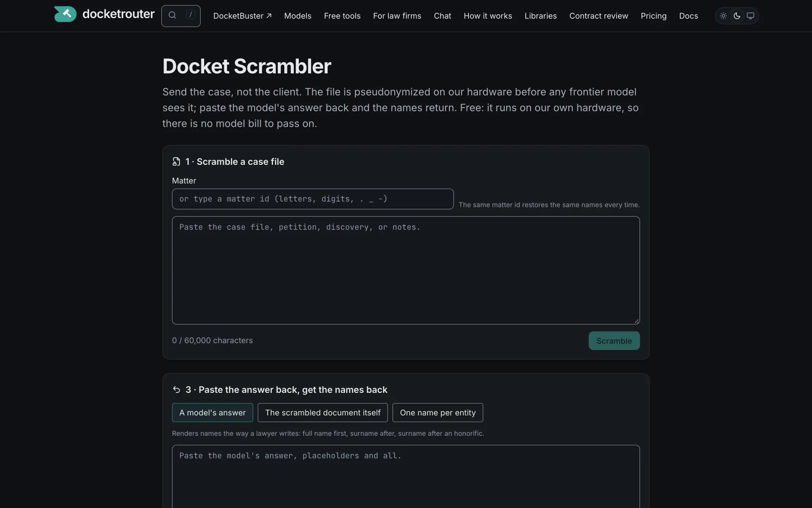The width and height of the screenshot is (812, 508).
Task: Select system theme monitor icon
Action: [x=750, y=16]
